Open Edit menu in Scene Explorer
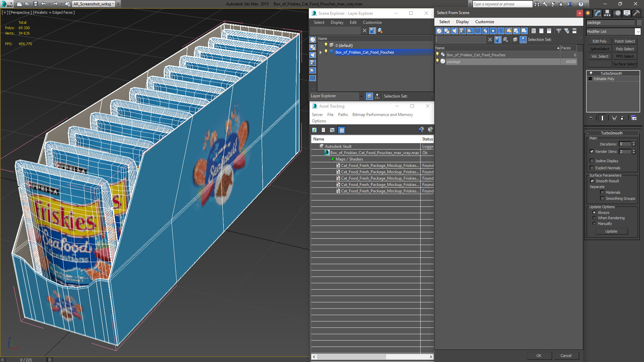644x362 pixels. [353, 22]
